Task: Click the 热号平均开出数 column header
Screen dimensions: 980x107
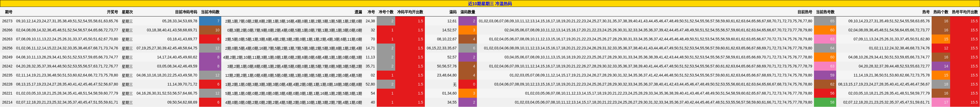Action: pyautogui.click(x=965, y=12)
